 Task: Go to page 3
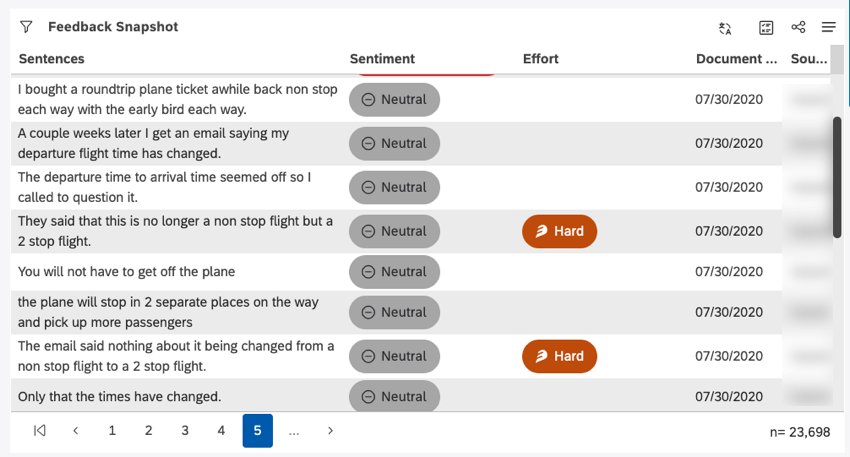(x=185, y=431)
